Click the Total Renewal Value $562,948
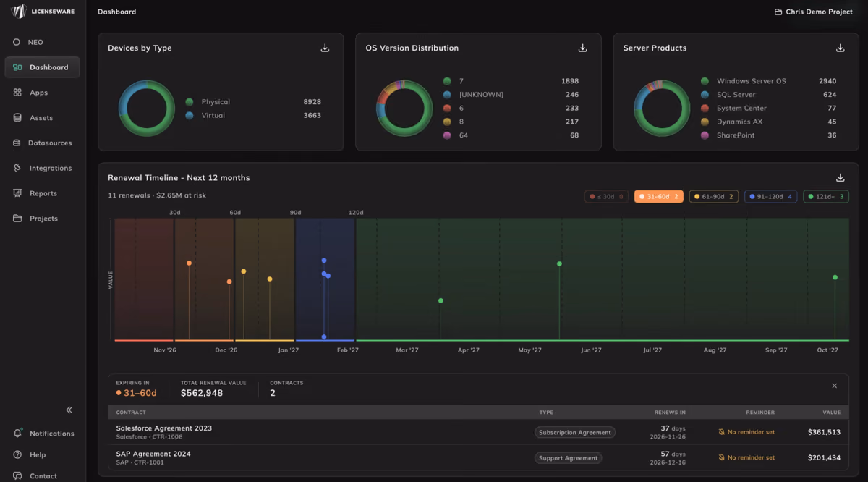The height and width of the screenshot is (482, 868). (x=202, y=393)
